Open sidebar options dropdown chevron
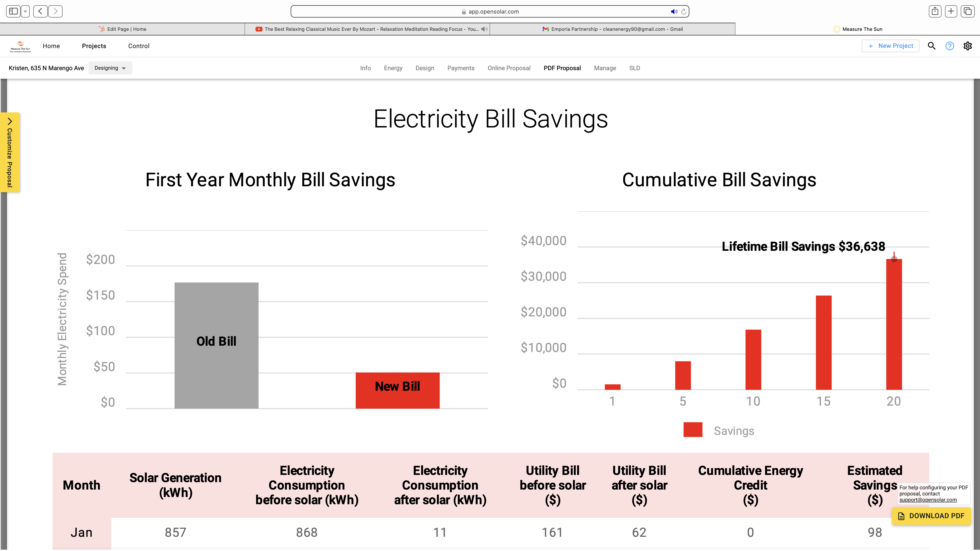Image resolution: width=980 pixels, height=551 pixels. [x=26, y=11]
